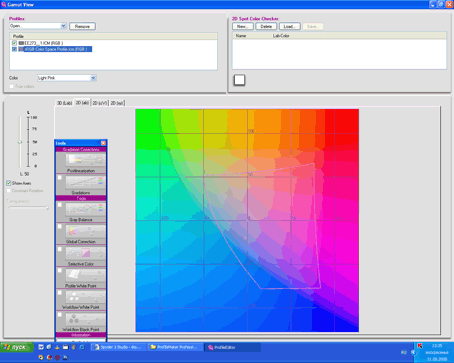Open the Prelinearization tool icon

click(x=85, y=160)
